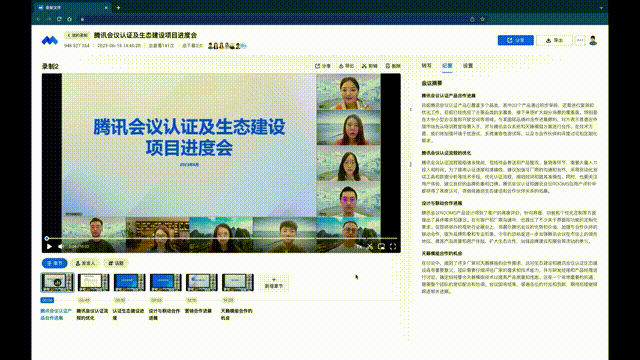This screenshot has width=640, height=360.
Task: Click 删除 delete above the video
Action: tap(393, 66)
